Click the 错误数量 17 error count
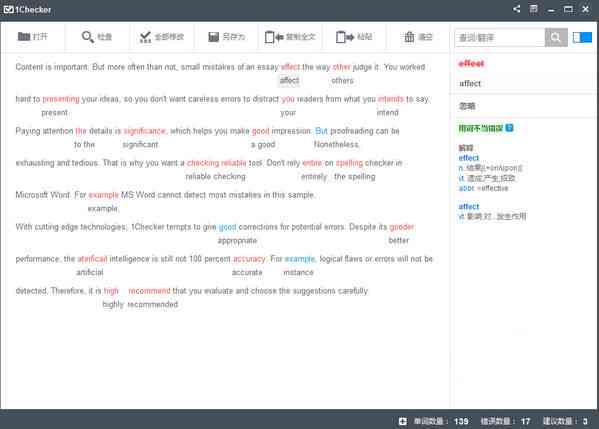 pos(505,421)
